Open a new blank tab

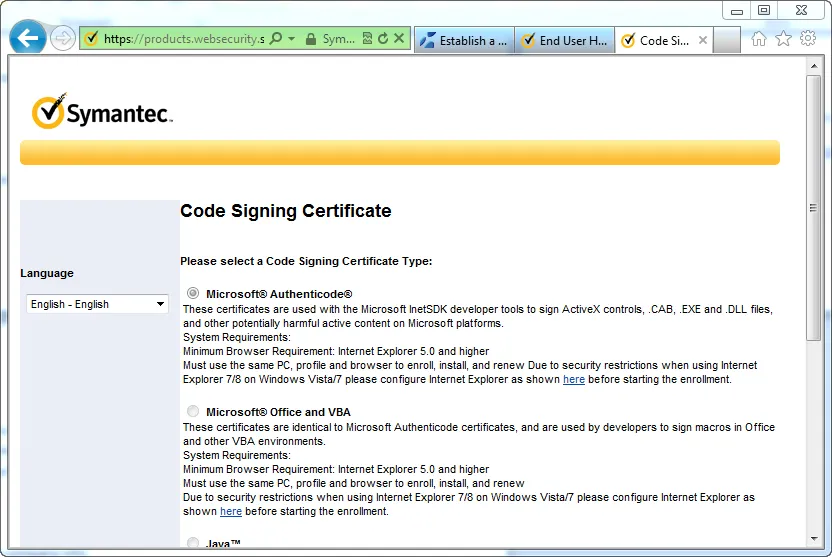726,40
